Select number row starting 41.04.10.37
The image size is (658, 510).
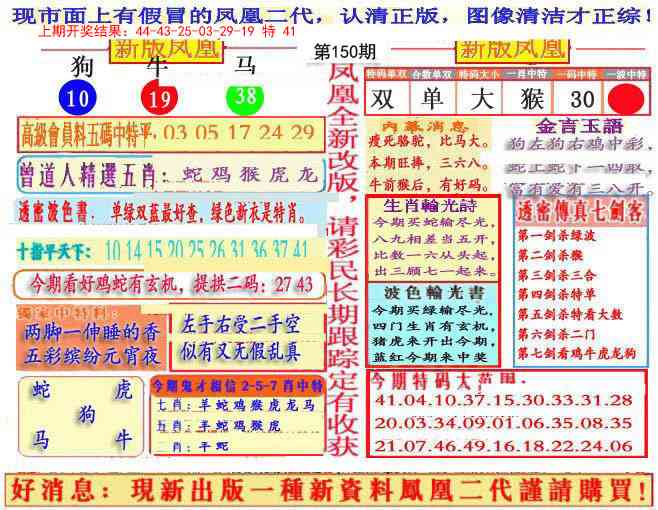[x=504, y=400]
